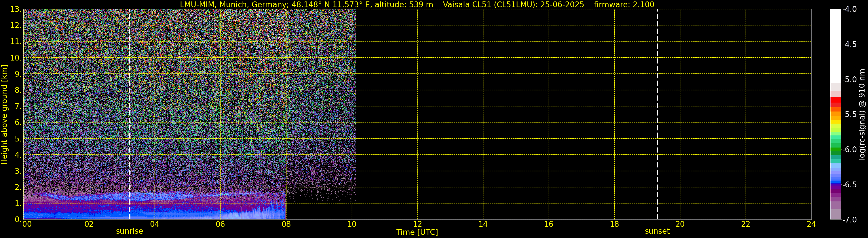
Task: Click the orange band of the colorbar
Action: (x=835, y=114)
